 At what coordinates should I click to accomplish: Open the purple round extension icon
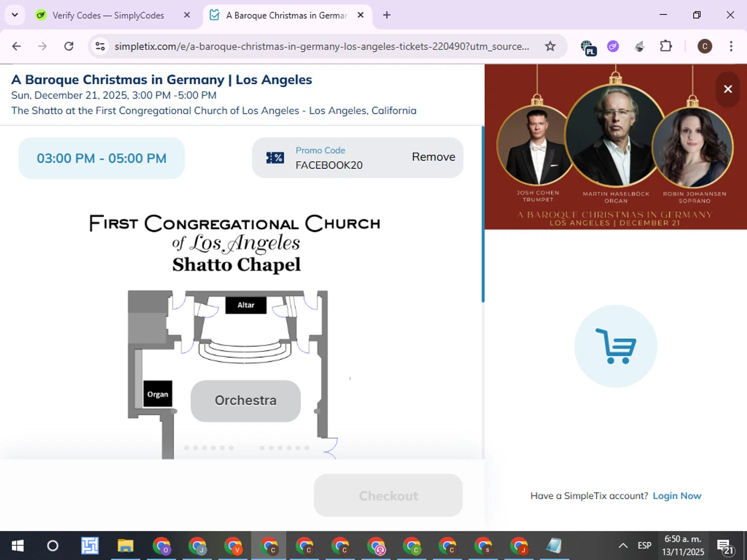pos(613,46)
